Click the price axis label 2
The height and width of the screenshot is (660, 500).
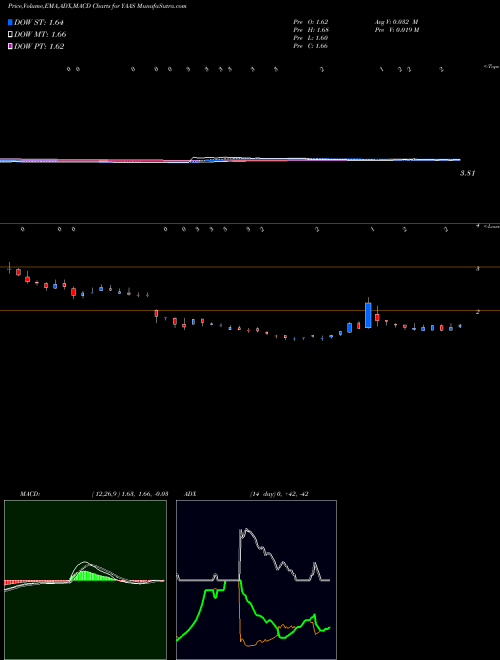point(478,312)
